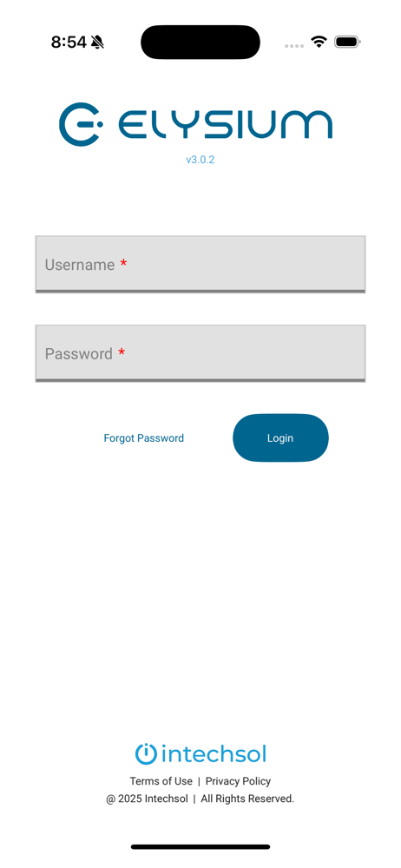
Task: Tap the 8:54 clock in status bar
Action: point(69,42)
